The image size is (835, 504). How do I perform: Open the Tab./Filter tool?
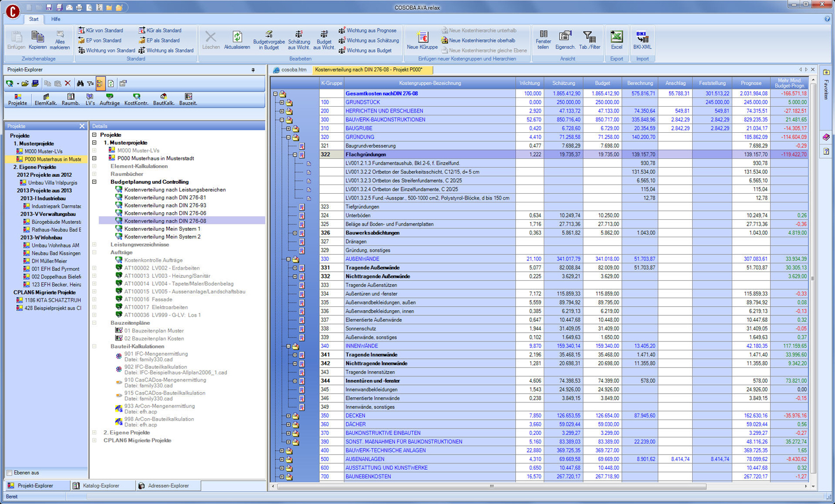click(x=589, y=39)
